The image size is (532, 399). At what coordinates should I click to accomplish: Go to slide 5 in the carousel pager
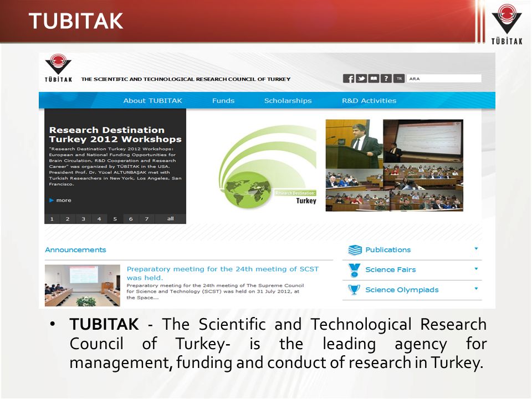(x=115, y=219)
